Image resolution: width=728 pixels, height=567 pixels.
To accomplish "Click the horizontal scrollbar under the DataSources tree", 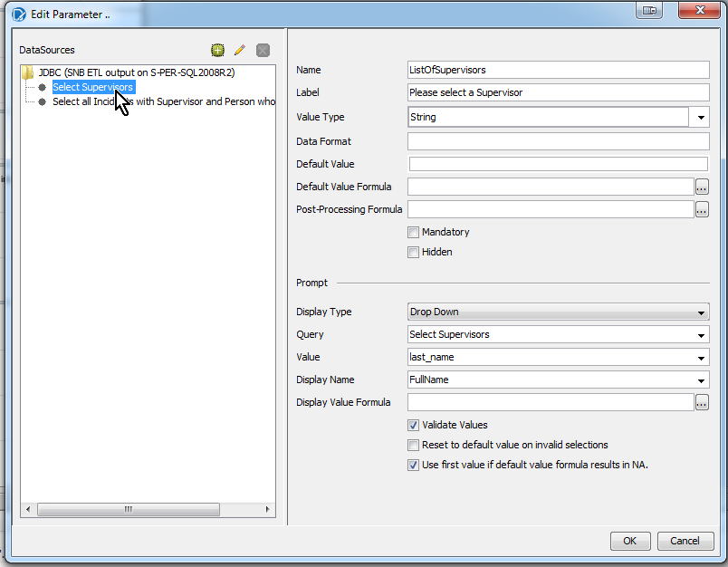I will (128, 509).
